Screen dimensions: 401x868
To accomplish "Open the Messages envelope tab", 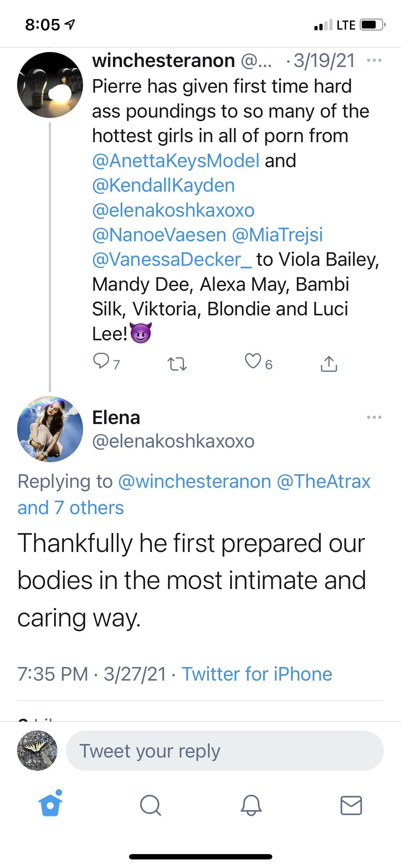I will click(351, 805).
